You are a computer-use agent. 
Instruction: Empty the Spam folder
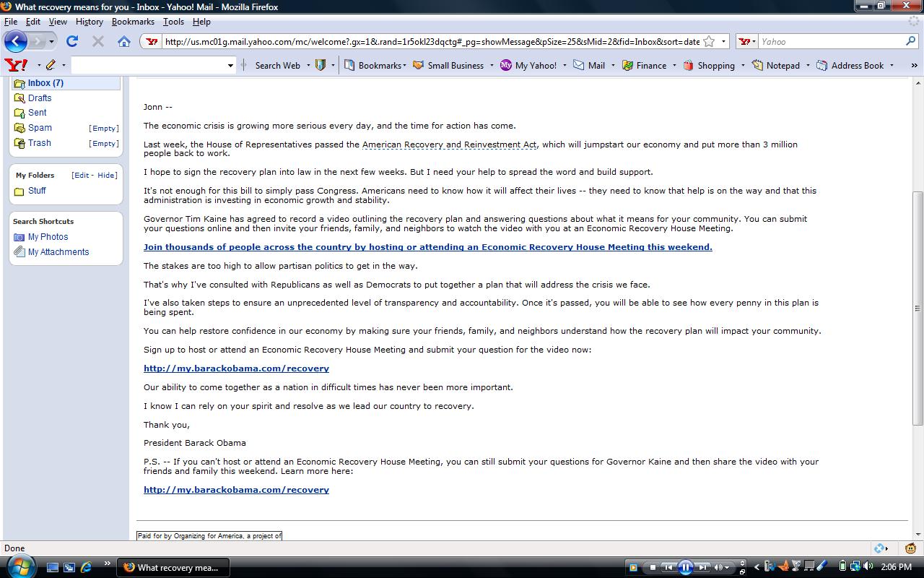tap(104, 128)
